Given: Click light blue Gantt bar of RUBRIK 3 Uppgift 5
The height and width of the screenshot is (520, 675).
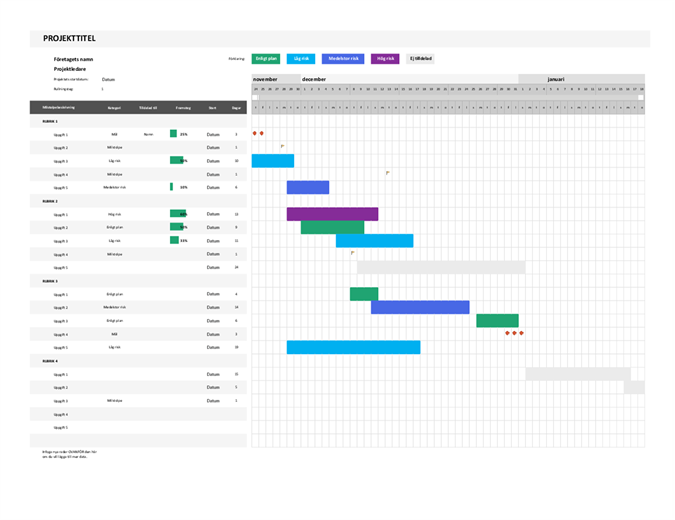Looking at the screenshot, I should pyautogui.click(x=353, y=347).
